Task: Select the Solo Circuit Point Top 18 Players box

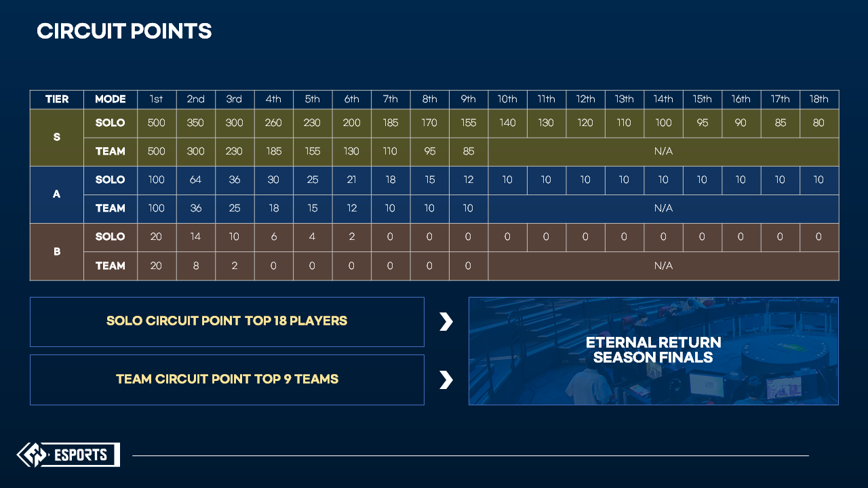Action: pyautogui.click(x=226, y=321)
